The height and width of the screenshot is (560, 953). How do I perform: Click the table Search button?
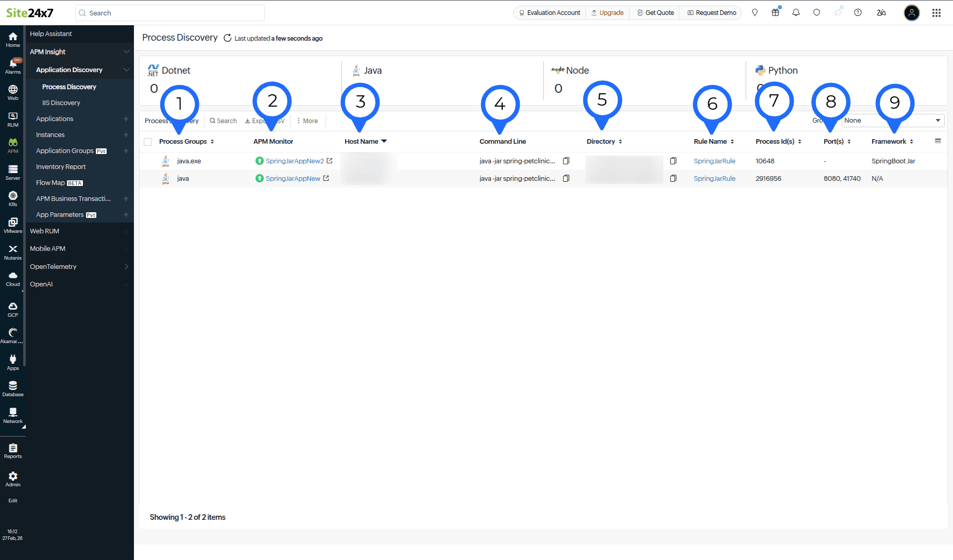click(x=223, y=121)
